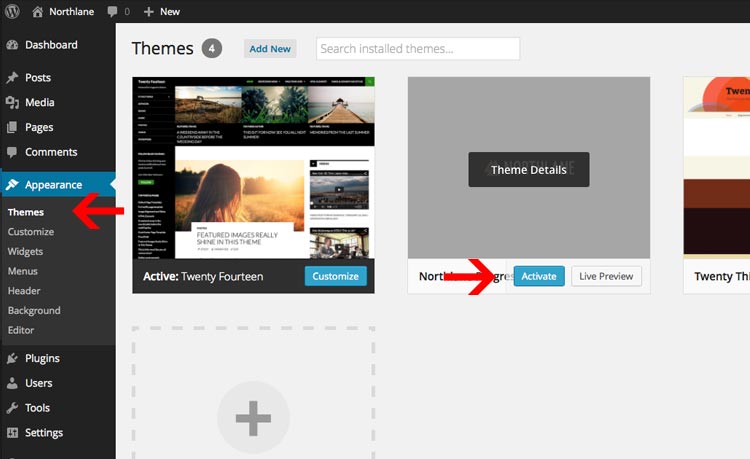Open Customize submenu item
This screenshot has height=459, width=750.
[31, 232]
